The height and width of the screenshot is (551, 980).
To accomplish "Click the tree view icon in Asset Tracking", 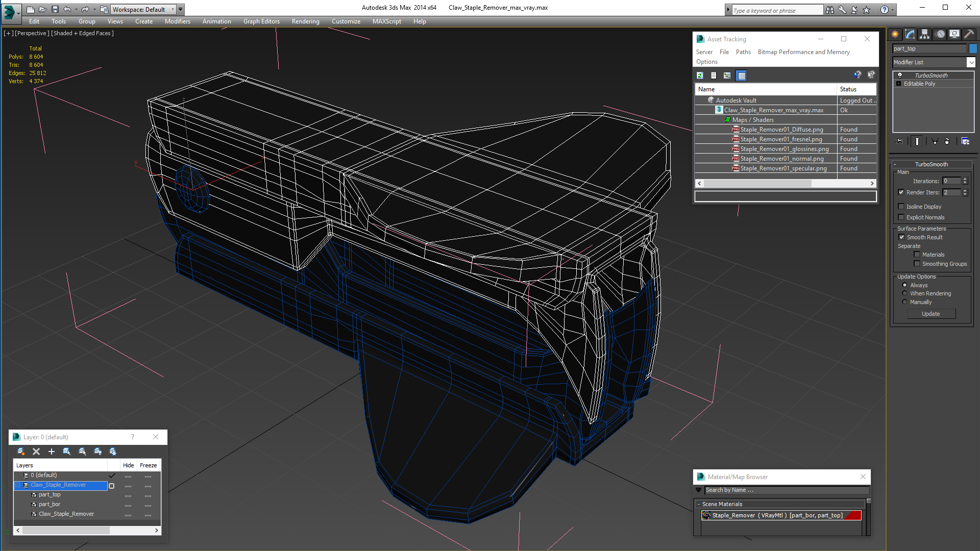I will (727, 76).
